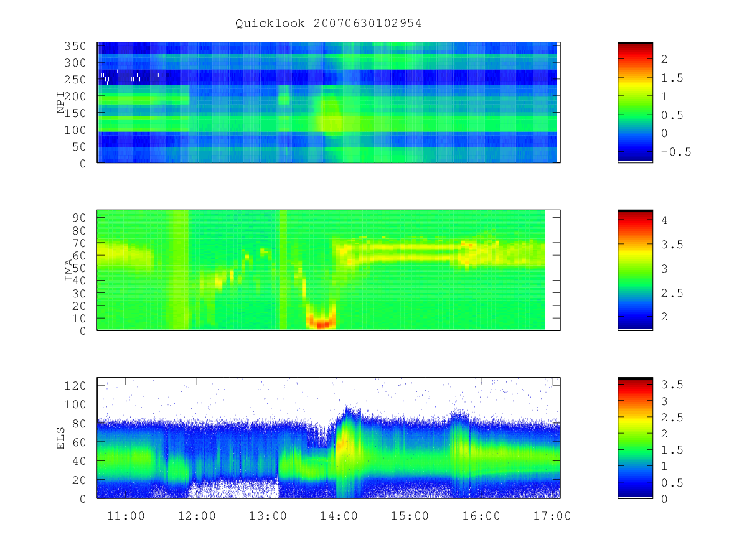
Task: Click the 0.5 label on ELS colorbar
Action: [x=672, y=483]
